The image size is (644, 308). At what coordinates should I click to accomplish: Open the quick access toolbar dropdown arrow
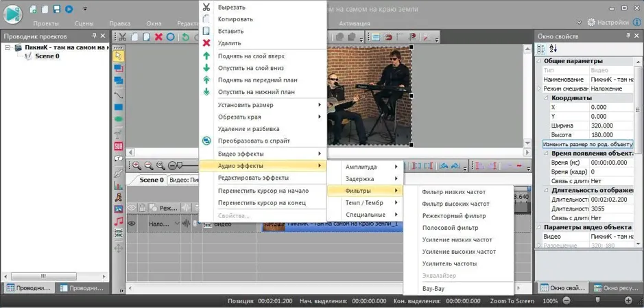[x=85, y=8]
